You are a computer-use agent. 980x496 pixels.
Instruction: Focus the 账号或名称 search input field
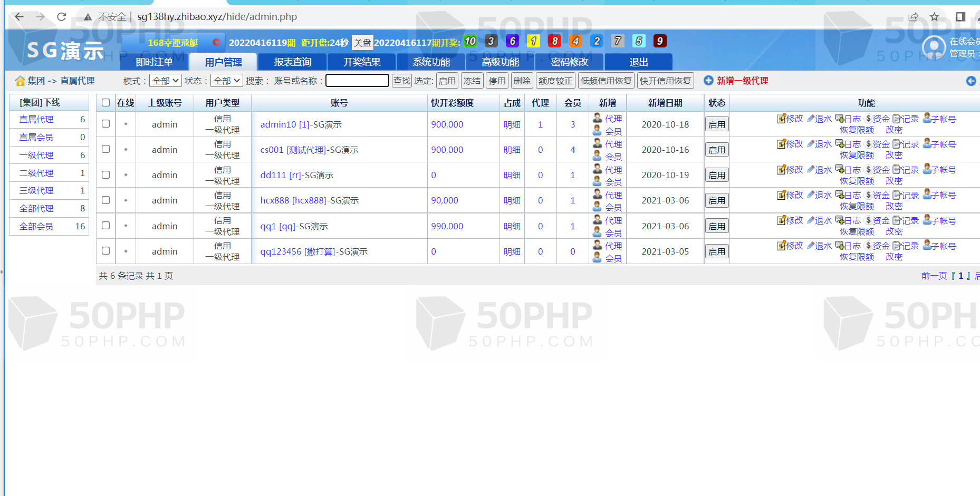(x=357, y=81)
